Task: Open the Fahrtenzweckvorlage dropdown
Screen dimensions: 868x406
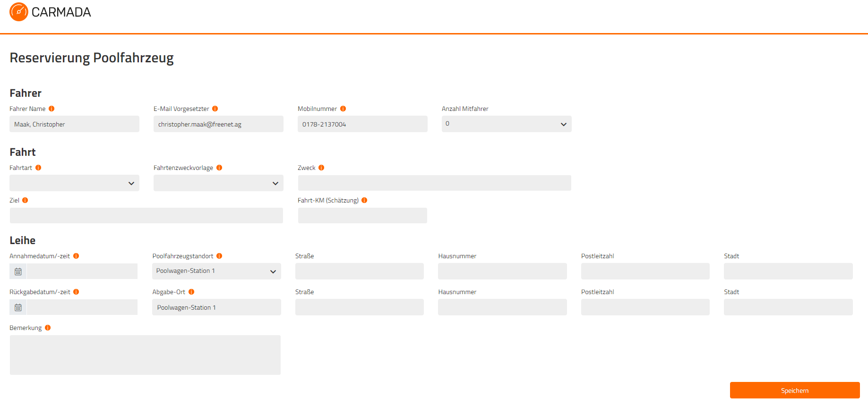Action: [218, 183]
